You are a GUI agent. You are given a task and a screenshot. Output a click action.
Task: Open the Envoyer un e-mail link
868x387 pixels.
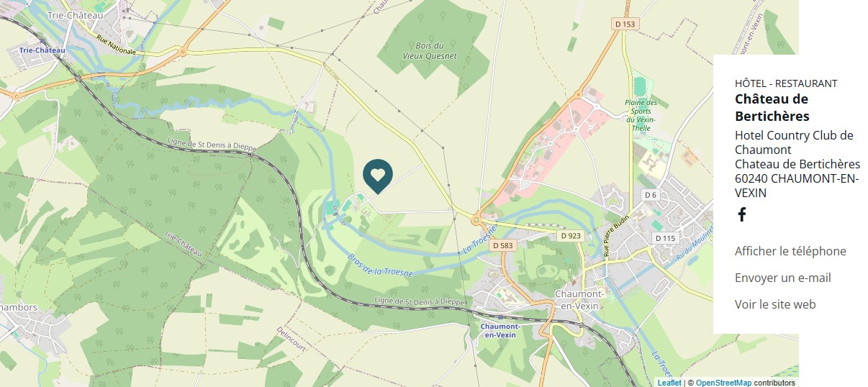click(x=783, y=278)
